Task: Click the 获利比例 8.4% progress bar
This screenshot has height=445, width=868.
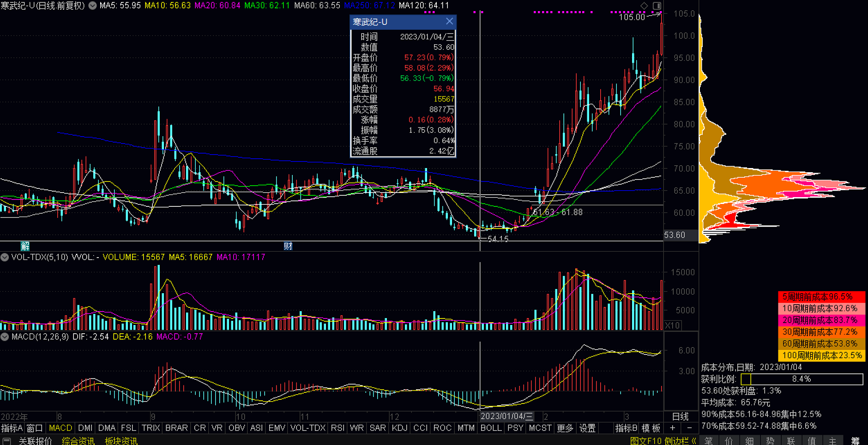Action: 802,379
